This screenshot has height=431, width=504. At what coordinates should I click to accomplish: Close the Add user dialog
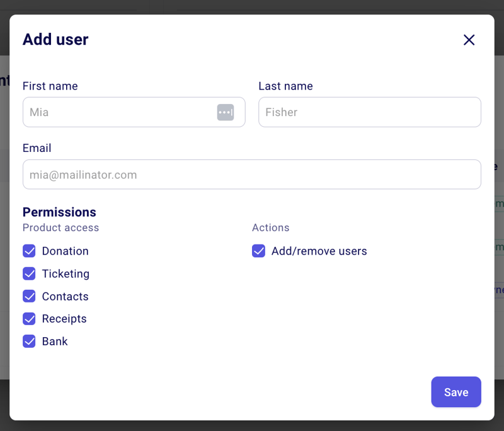coord(469,40)
